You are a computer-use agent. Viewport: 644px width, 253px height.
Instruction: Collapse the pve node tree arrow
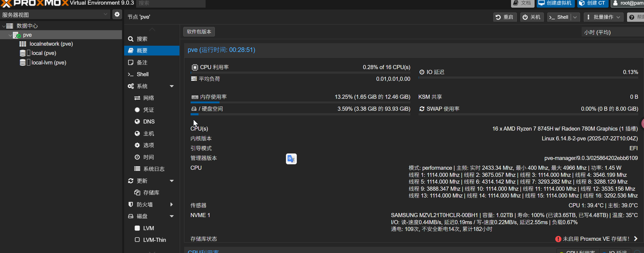point(10,35)
